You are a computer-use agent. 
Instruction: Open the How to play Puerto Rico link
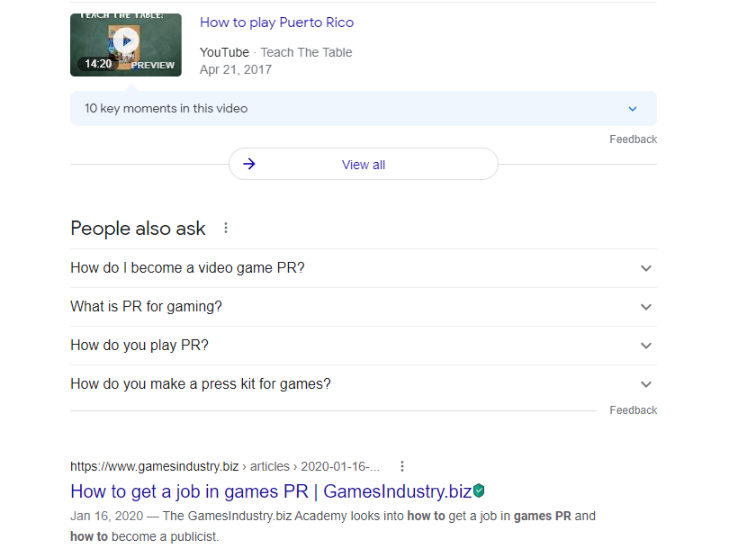[277, 22]
